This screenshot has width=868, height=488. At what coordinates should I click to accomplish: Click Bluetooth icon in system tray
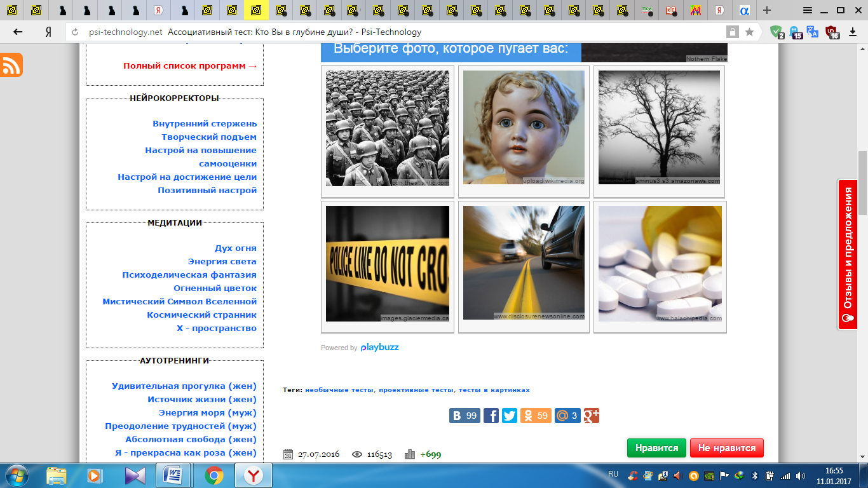click(x=756, y=475)
